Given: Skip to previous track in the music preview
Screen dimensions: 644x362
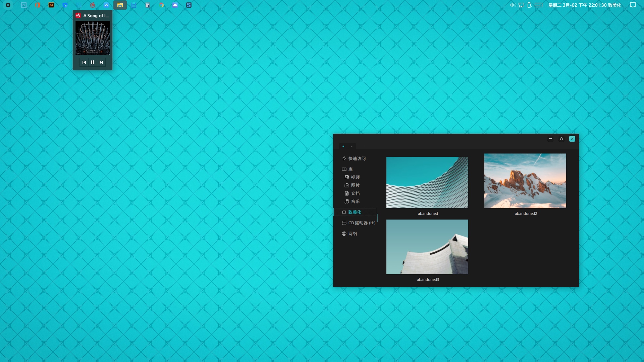Looking at the screenshot, I should [x=84, y=62].
